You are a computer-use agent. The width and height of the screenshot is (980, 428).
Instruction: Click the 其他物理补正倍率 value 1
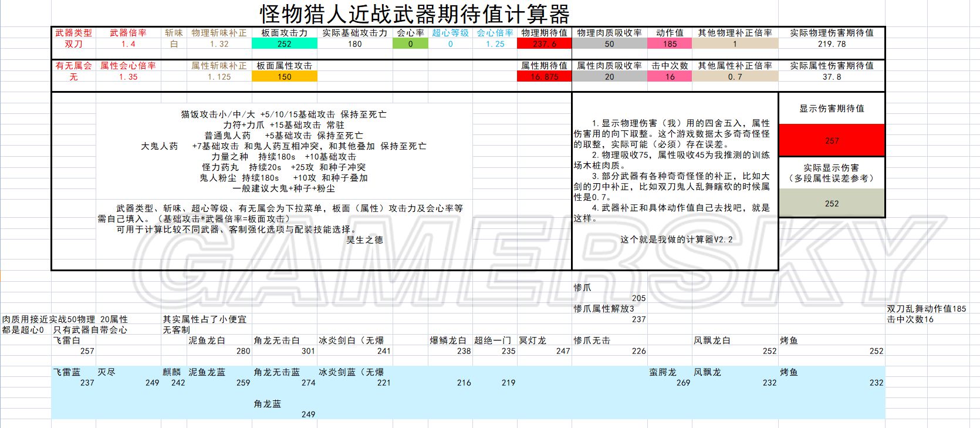[x=735, y=44]
